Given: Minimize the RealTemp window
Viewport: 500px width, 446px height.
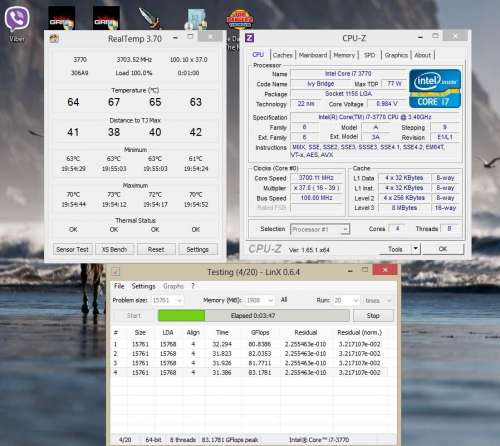Looking at the screenshot, I should coord(175,37).
